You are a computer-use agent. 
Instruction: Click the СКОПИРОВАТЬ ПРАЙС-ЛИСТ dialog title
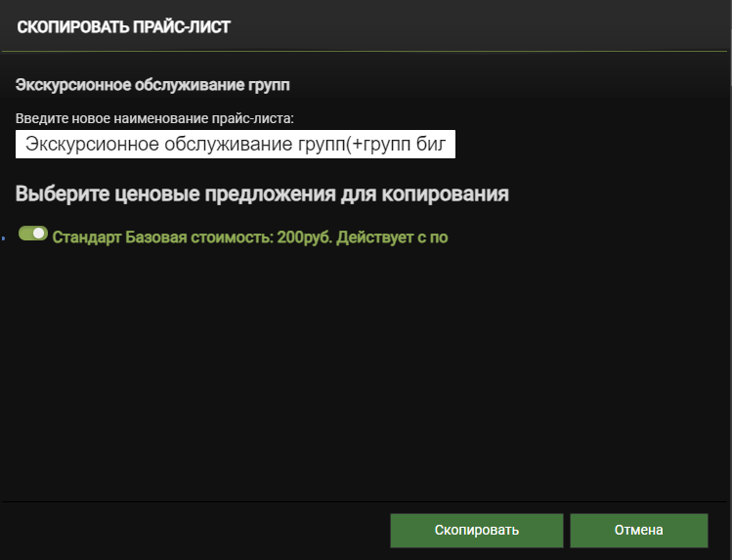tap(124, 26)
